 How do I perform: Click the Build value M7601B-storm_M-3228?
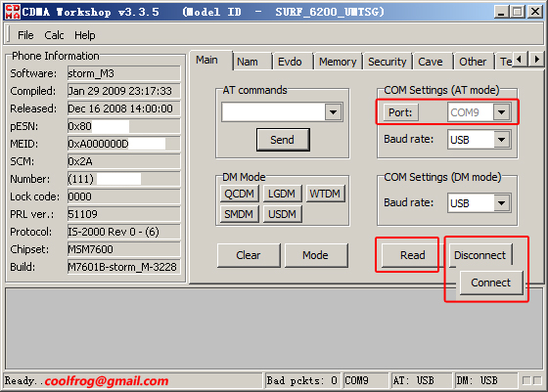(124, 267)
